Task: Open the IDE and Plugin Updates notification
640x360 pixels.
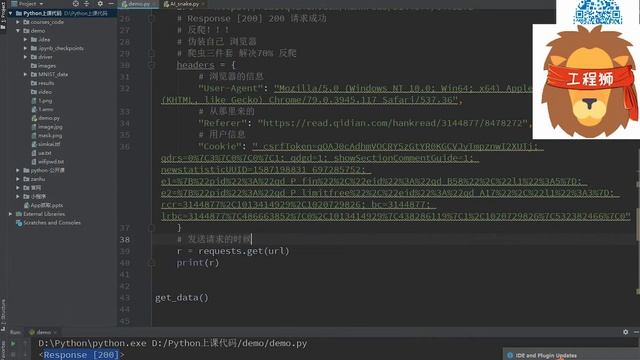Action: click(546, 356)
